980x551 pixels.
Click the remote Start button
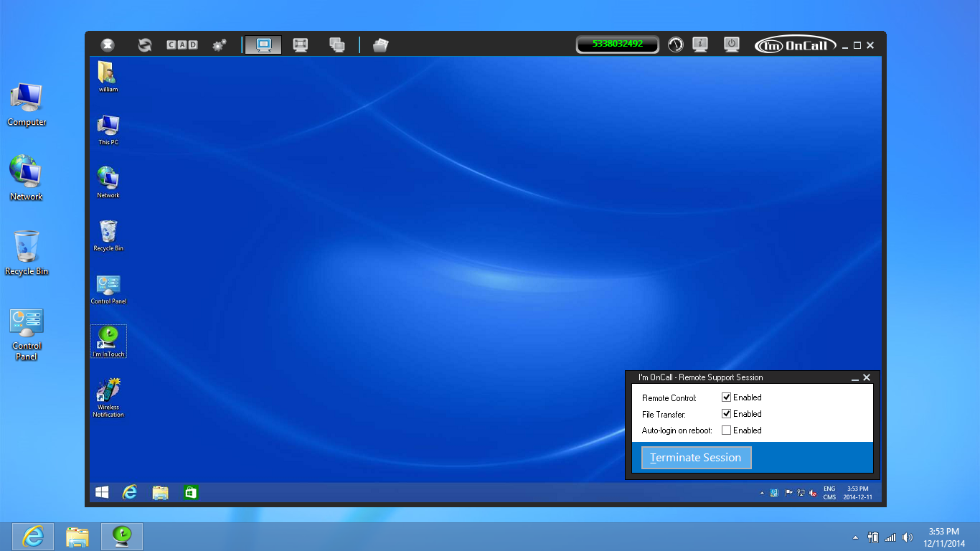pos(102,492)
